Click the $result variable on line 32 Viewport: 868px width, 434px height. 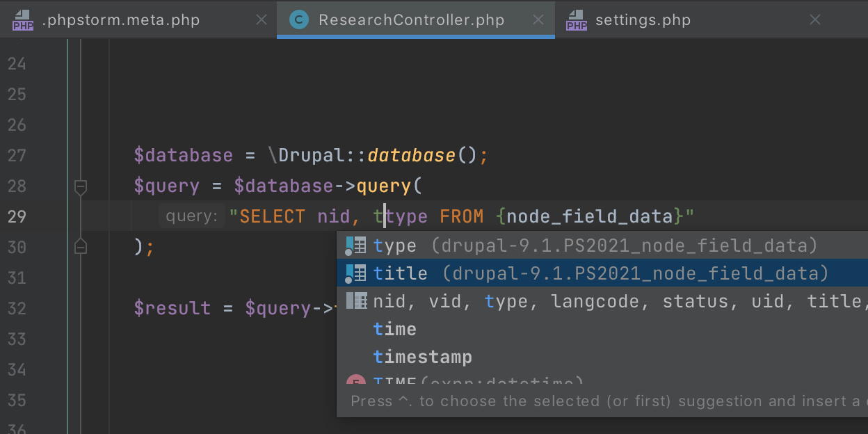[172, 308]
